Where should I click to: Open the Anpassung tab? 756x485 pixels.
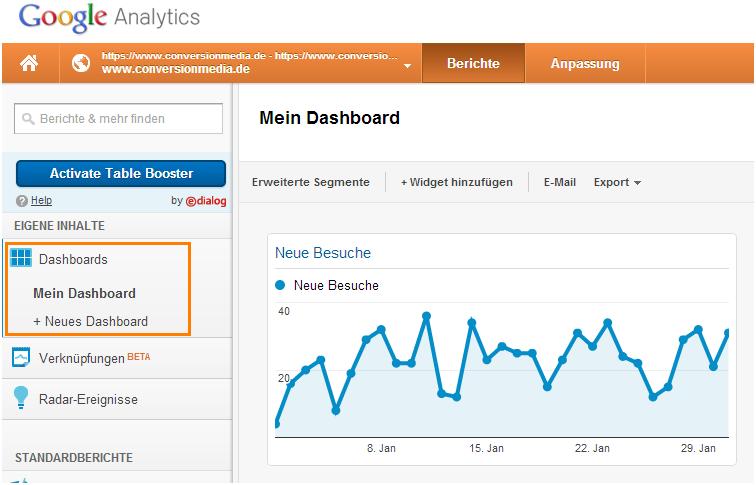[585, 63]
